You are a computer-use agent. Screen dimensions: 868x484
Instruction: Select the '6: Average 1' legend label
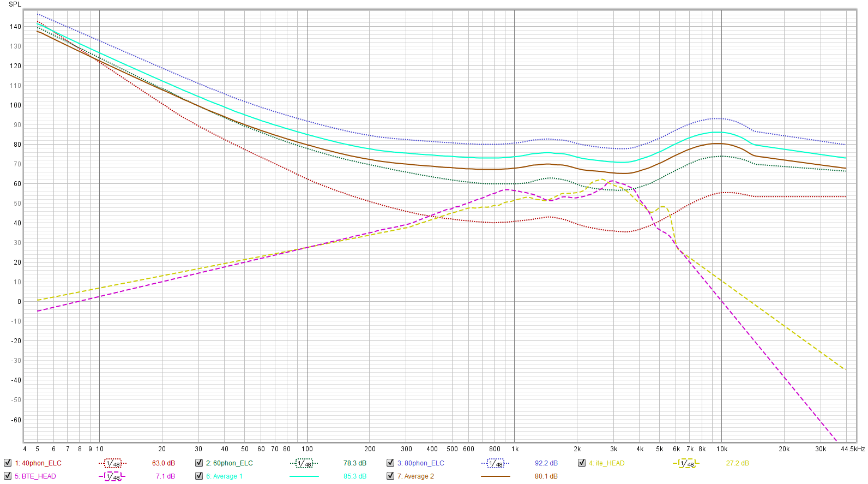pyautogui.click(x=225, y=476)
